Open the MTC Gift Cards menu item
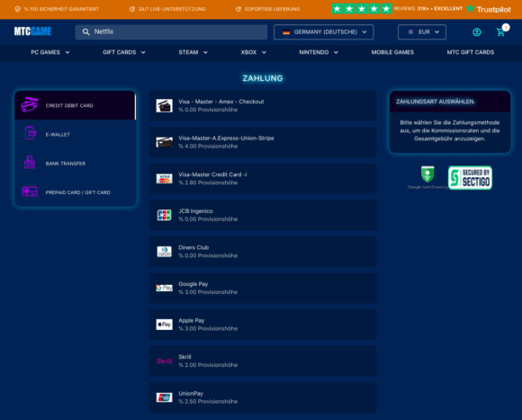This screenshot has height=420, width=522. point(471,52)
